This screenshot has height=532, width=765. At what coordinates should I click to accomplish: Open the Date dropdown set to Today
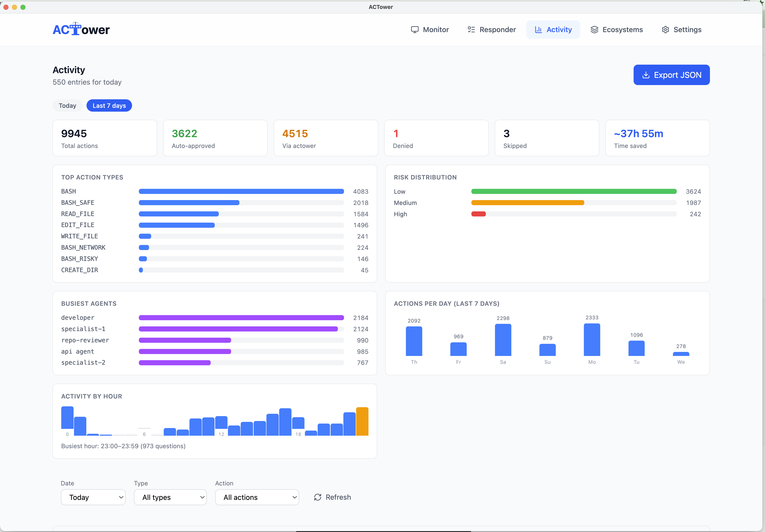pos(93,497)
